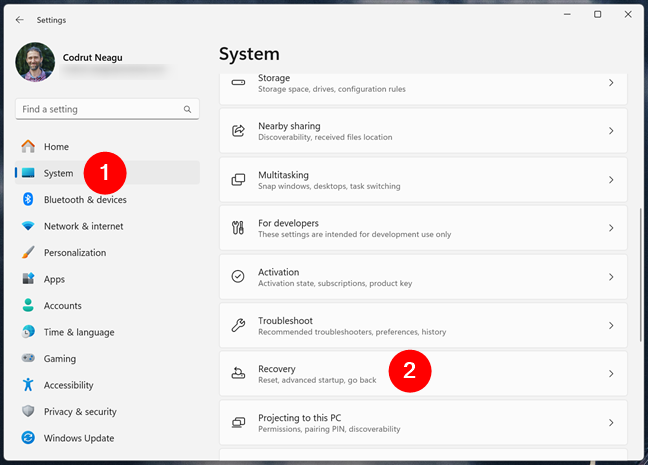
Task: Click the Home house icon
Action: point(28,146)
